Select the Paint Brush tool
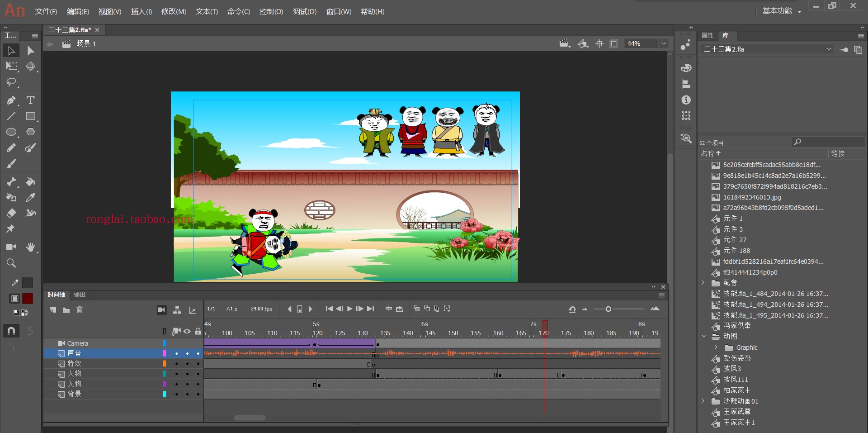Viewport: 868px width, 433px height. point(30,148)
